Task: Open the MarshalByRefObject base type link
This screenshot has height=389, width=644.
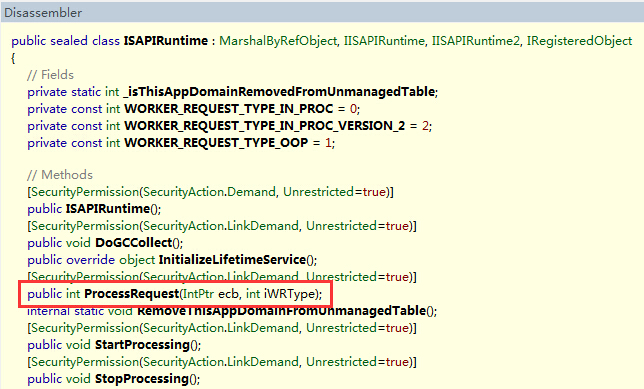Action: click(x=278, y=41)
